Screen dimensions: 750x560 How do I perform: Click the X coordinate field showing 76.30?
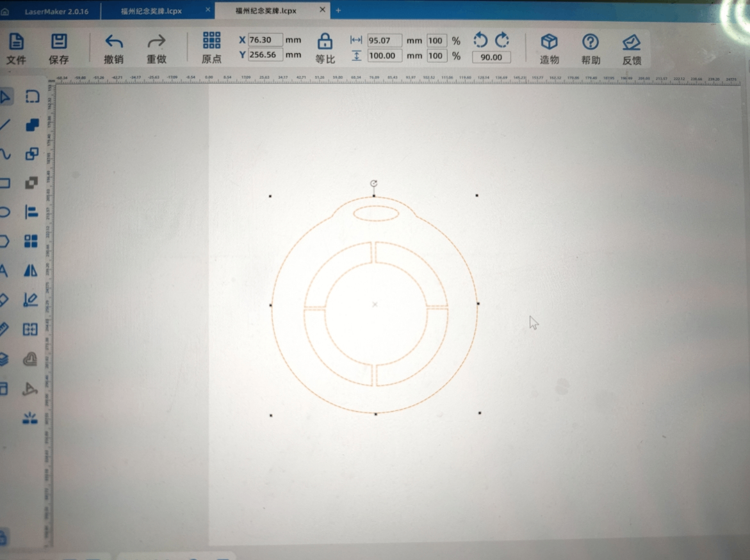click(265, 40)
